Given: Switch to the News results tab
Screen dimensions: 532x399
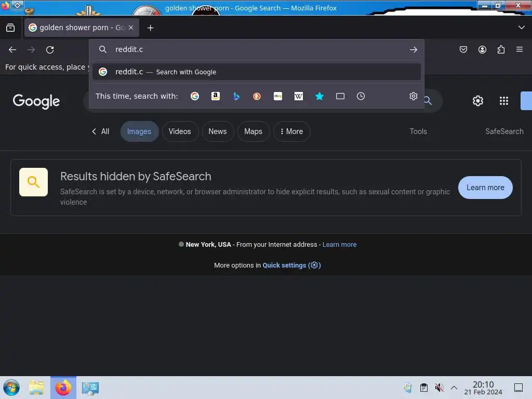Looking at the screenshot, I should pyautogui.click(x=218, y=131).
